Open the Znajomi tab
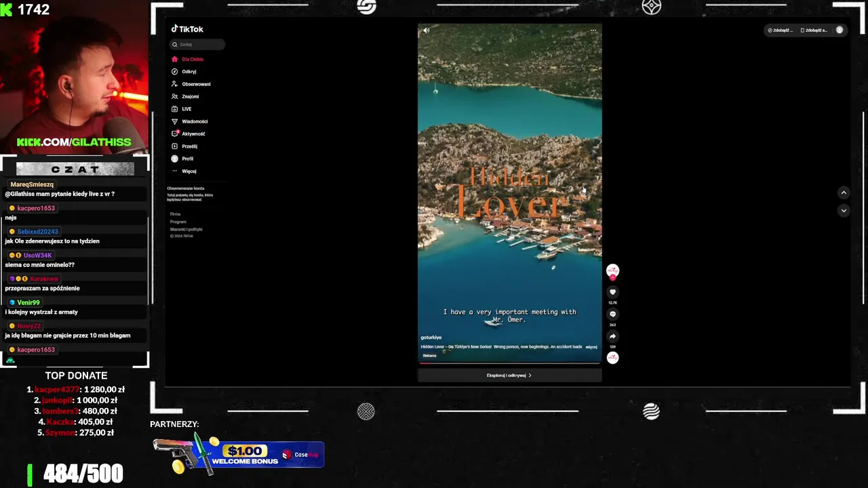Screen dimensions: 868x488 (190, 96)
